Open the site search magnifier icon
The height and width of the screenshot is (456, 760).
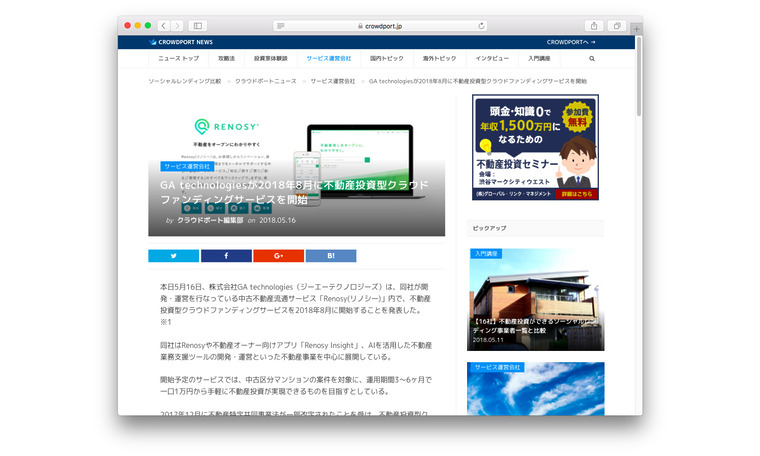592,59
